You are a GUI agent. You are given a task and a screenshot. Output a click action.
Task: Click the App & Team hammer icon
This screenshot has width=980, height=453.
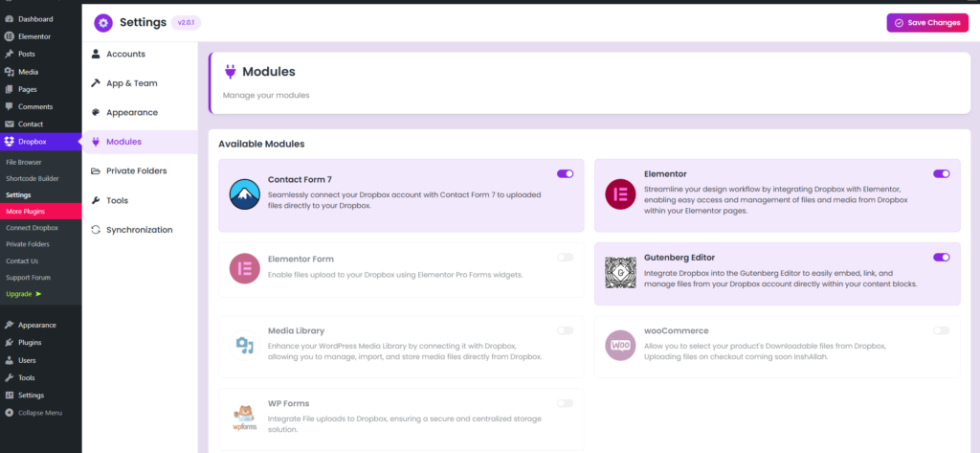coord(96,83)
